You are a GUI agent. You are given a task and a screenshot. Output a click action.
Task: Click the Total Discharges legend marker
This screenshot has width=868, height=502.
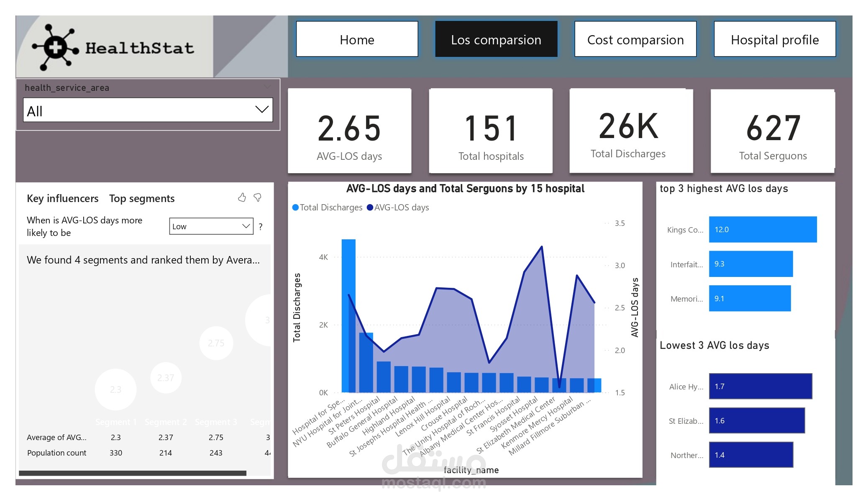[295, 207]
